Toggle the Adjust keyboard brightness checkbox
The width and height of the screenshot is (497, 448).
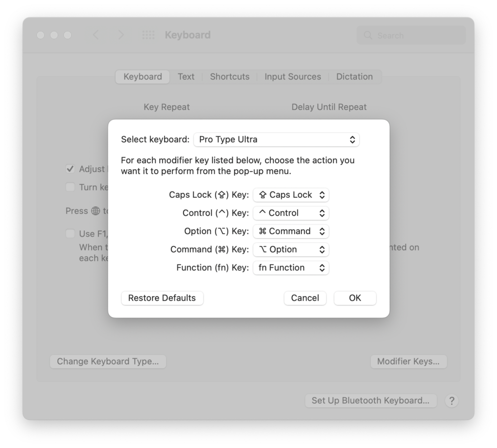coord(70,169)
